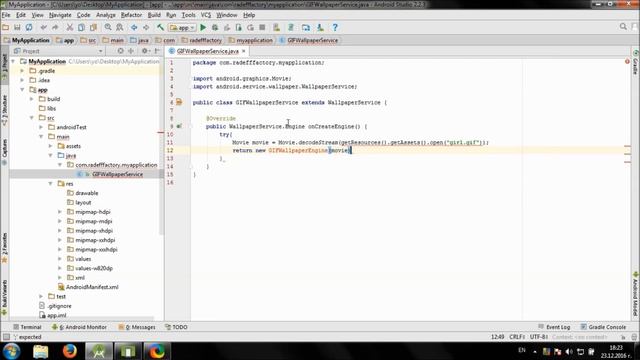
Task: Open the VCS menu
Action: click(206, 15)
